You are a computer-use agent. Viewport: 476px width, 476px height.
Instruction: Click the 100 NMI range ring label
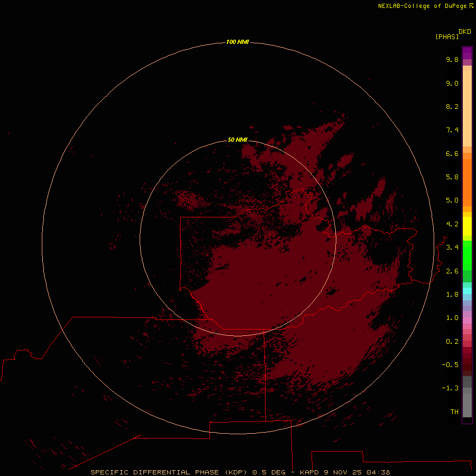237,42
